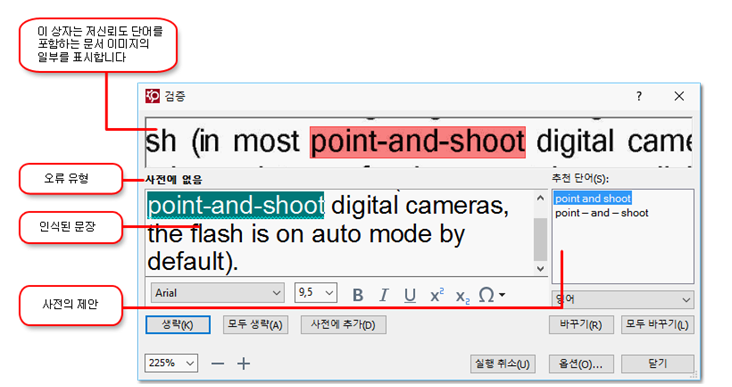732x387 pixels.
Task: Apply superscript with the x² icon
Action: (x=436, y=295)
